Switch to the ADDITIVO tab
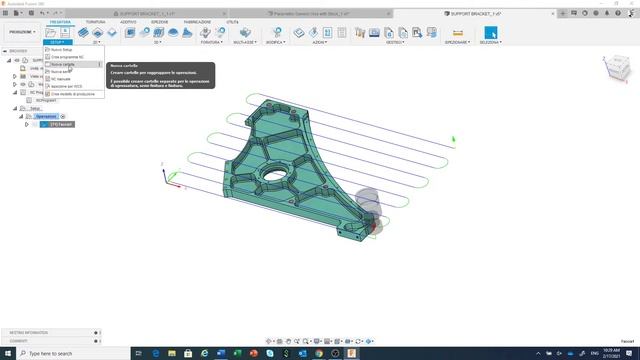The width and height of the screenshot is (640, 360). click(x=128, y=22)
